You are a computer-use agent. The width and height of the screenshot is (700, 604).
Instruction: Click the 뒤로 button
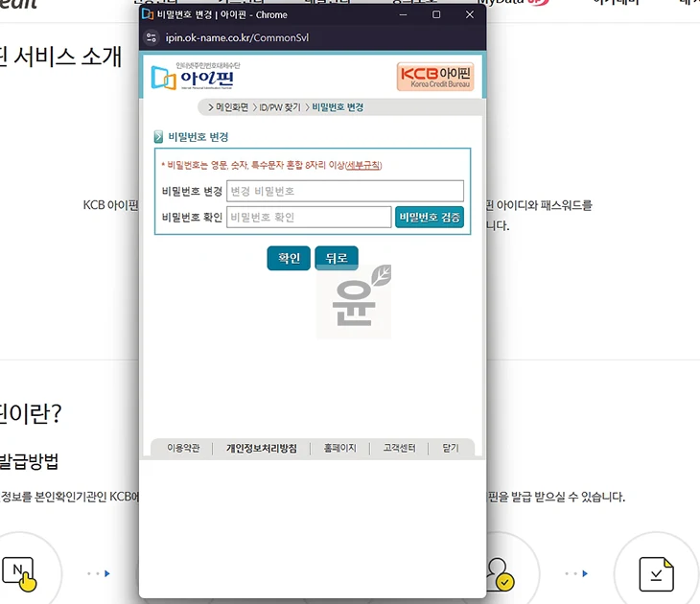pyautogui.click(x=337, y=258)
